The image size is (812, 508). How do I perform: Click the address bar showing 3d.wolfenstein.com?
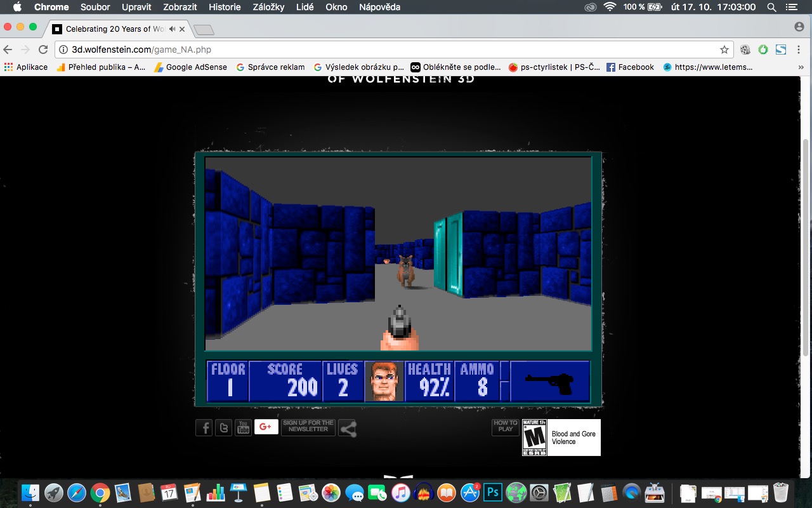(395, 50)
